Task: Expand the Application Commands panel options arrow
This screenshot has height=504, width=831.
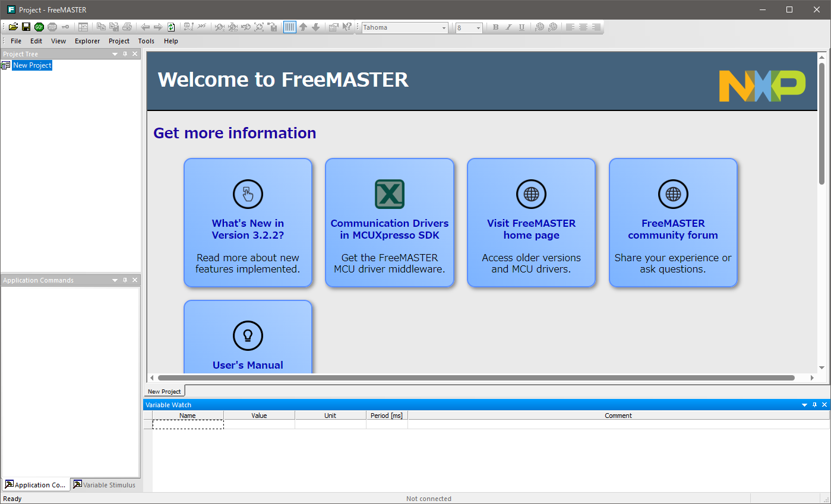Action: [x=115, y=280]
